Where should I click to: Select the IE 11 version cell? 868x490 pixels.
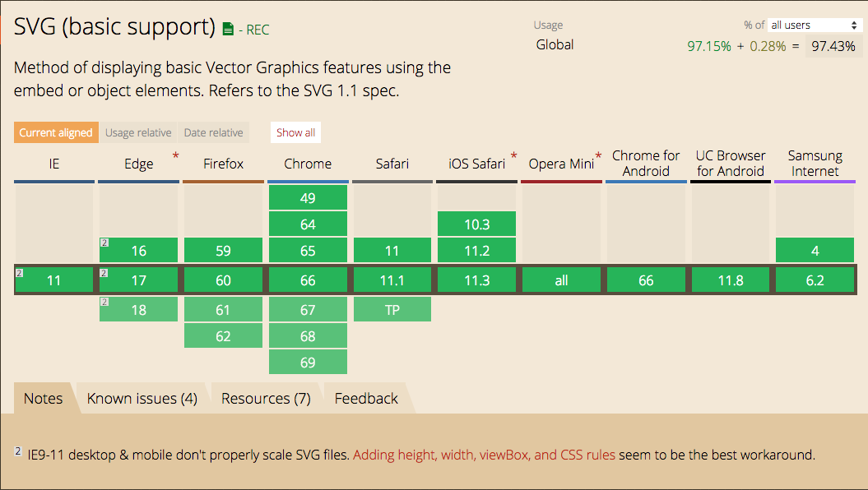53,280
